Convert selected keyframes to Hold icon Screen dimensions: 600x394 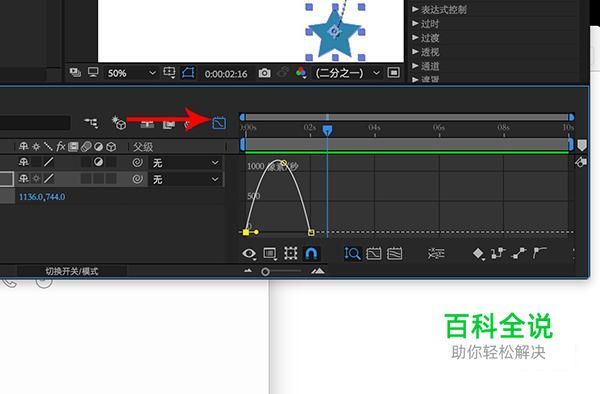(498, 253)
